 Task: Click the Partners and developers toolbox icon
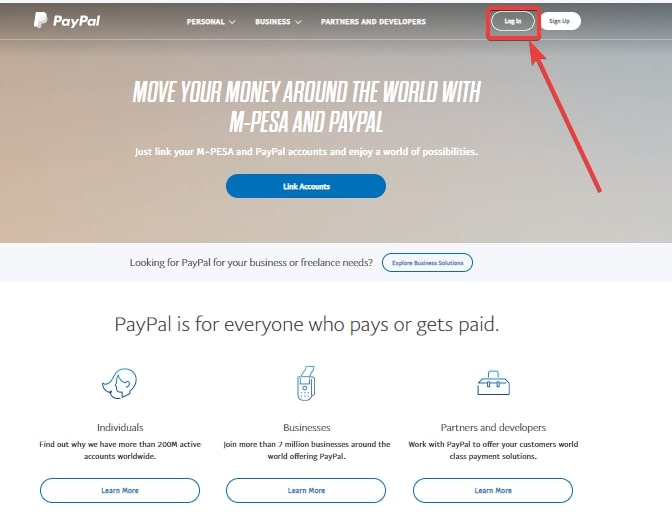(493, 383)
